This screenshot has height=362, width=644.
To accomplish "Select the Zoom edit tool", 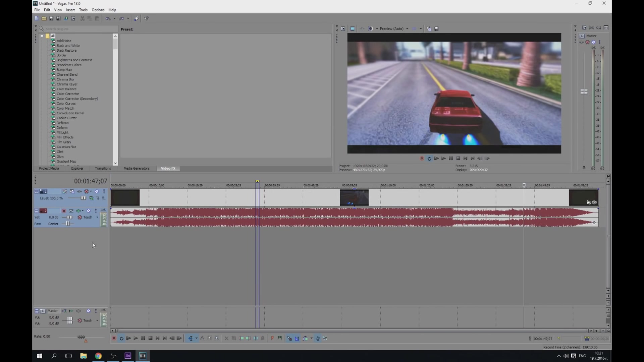I will pos(217,339).
